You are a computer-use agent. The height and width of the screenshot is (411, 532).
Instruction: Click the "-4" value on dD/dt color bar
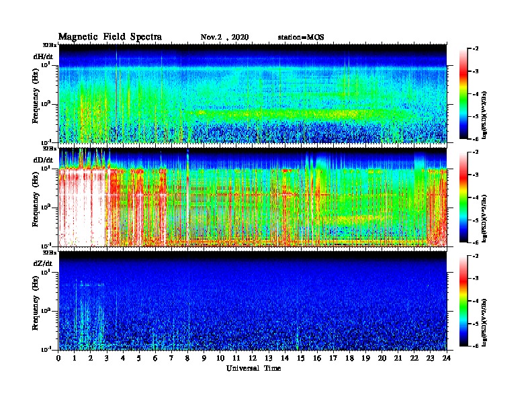coord(476,197)
